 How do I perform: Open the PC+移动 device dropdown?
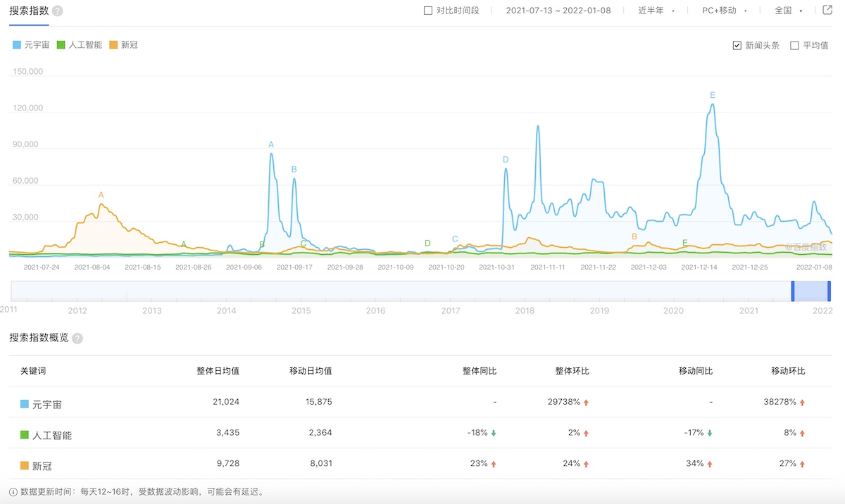coord(724,11)
